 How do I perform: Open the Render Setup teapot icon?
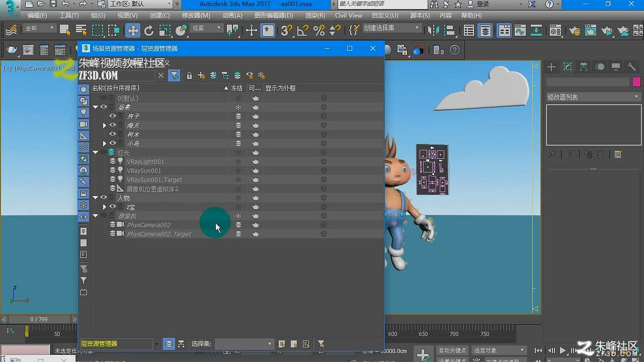(x=574, y=31)
